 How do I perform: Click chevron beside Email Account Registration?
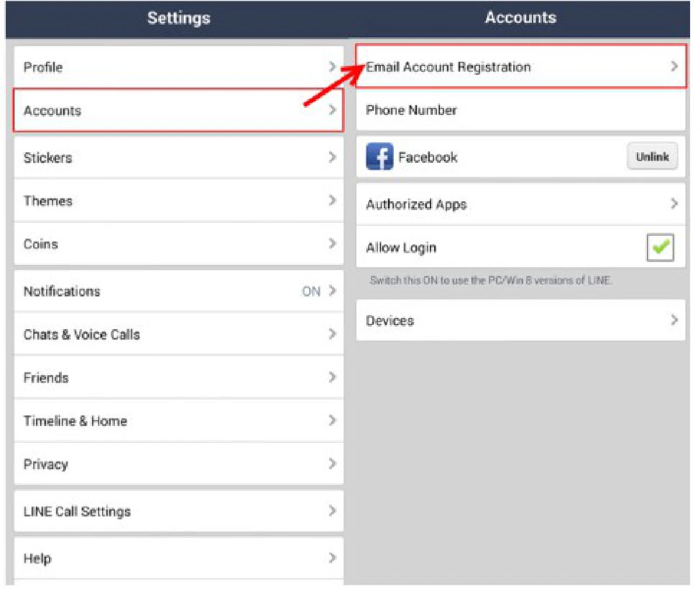click(x=674, y=67)
